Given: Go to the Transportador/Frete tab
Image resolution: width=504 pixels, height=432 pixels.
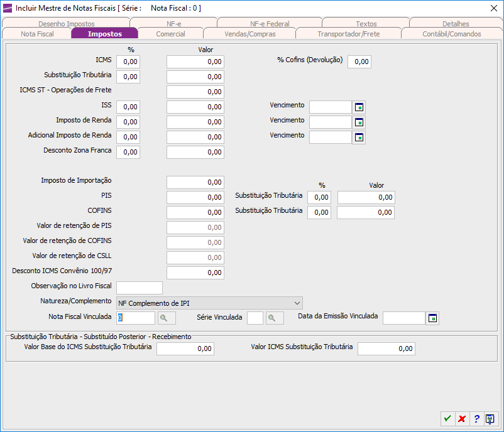Looking at the screenshot, I should tap(348, 34).
